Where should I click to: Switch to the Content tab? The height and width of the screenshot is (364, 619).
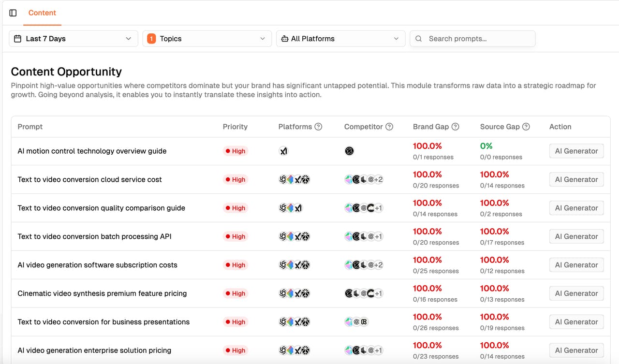(x=42, y=13)
